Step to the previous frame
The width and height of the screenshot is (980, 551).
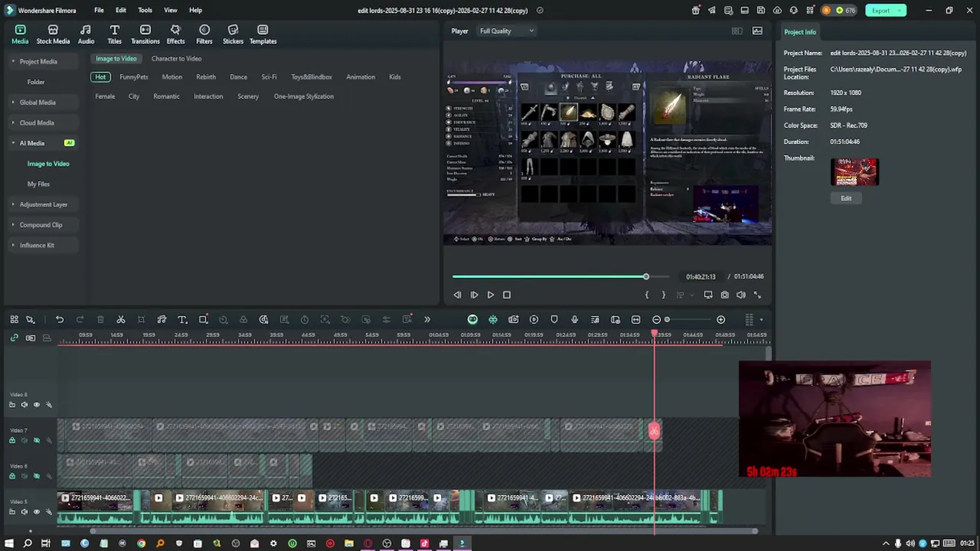coord(457,295)
